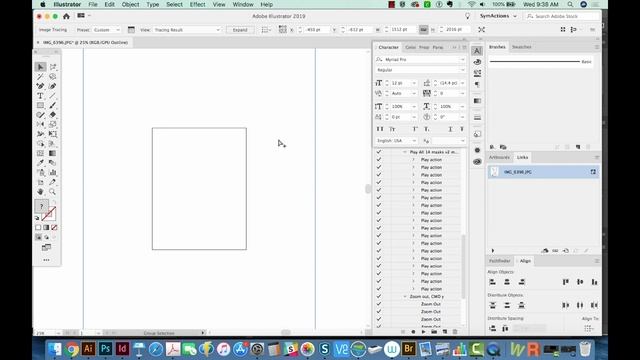Open the English: USA language dropdown
Screen dimensions: 640x360
tap(414, 141)
